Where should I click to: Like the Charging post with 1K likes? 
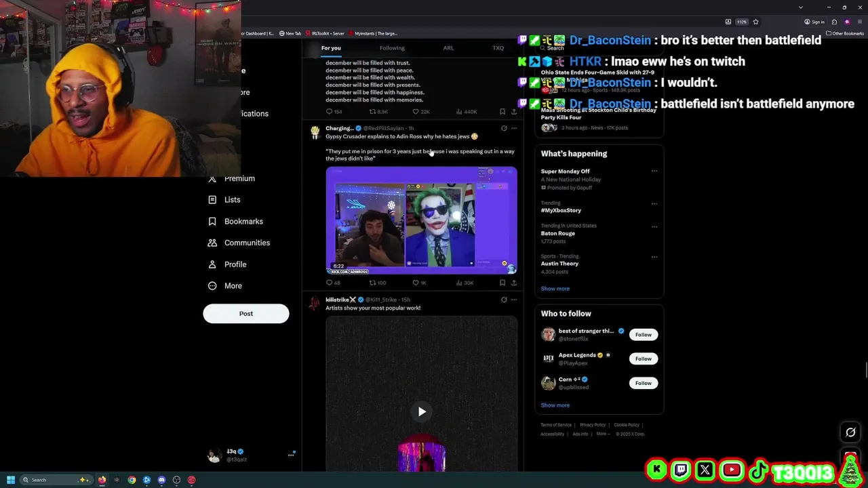pos(420,283)
